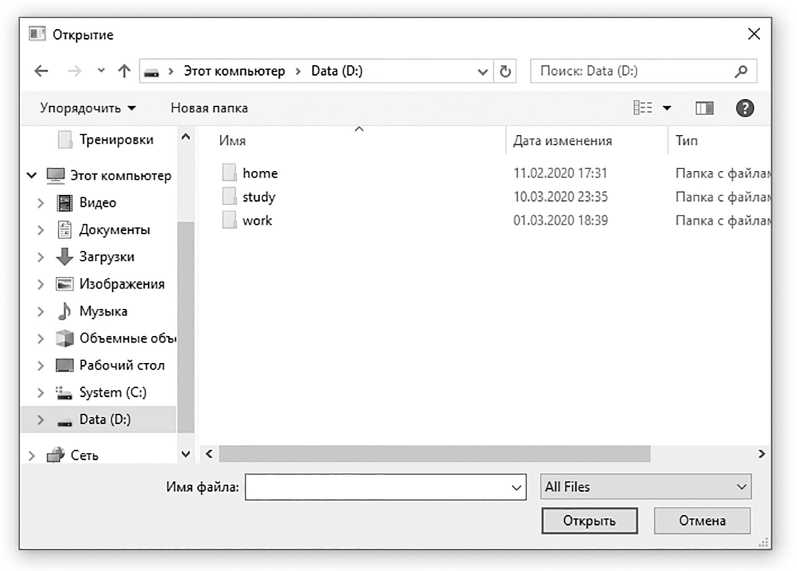Expand the Data (D:) node
Image resolution: width=797 pixels, height=571 pixels.
[x=41, y=419]
